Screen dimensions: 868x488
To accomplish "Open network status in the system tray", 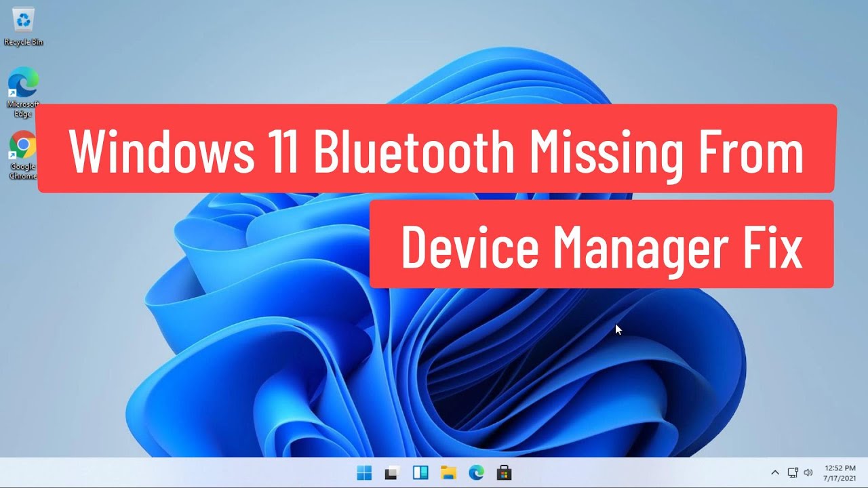I will [x=793, y=472].
